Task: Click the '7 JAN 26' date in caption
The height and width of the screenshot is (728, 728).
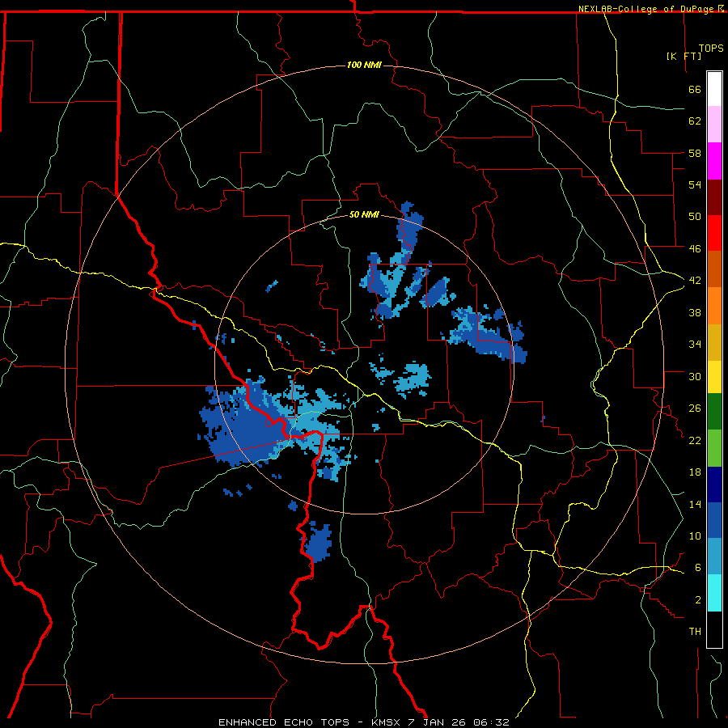Action: click(x=438, y=722)
